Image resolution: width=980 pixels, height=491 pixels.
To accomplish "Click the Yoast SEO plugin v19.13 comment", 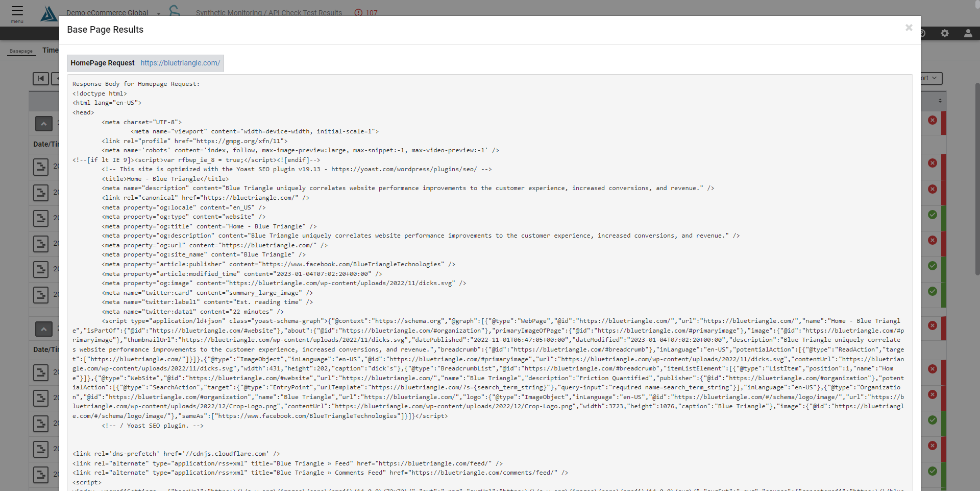I will (x=297, y=169).
